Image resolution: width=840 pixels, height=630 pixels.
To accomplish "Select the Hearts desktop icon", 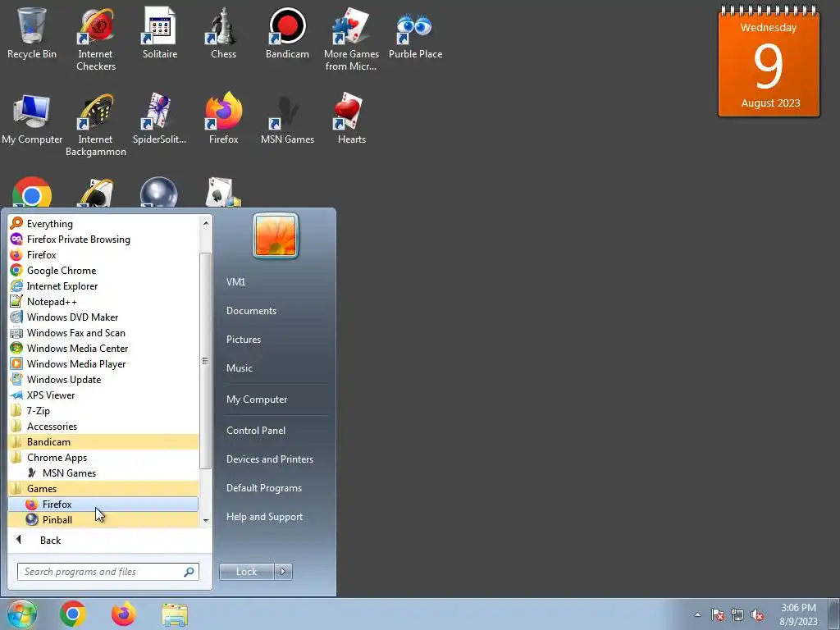I will 351,119.
